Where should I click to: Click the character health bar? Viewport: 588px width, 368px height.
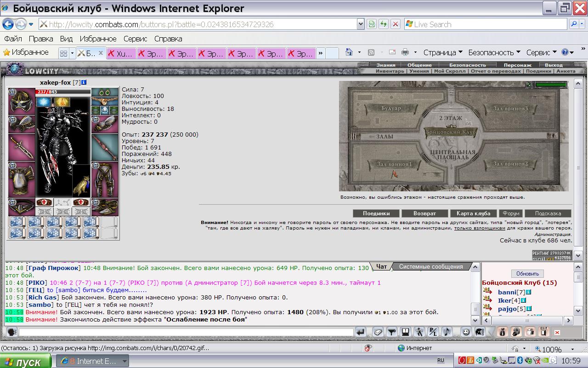click(63, 92)
